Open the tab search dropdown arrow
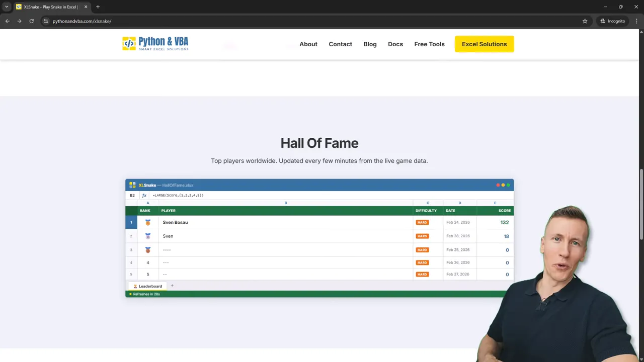Image resolution: width=644 pixels, height=362 pixels. 7,7
